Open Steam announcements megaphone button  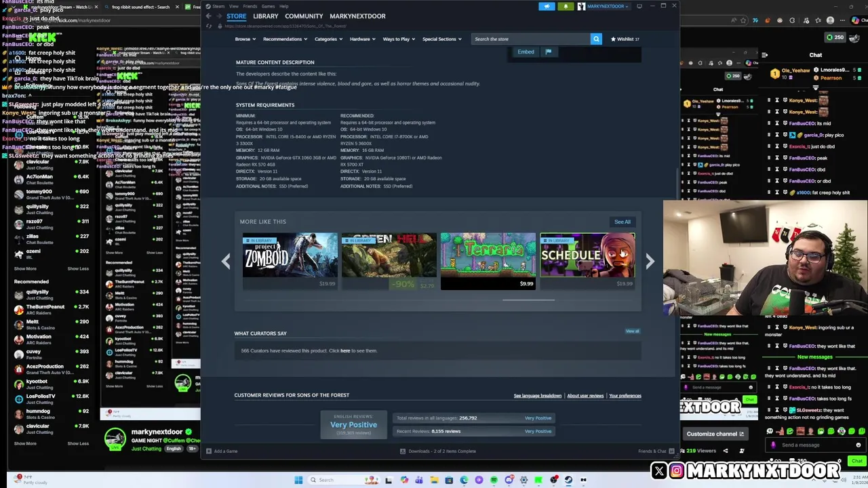547,6
